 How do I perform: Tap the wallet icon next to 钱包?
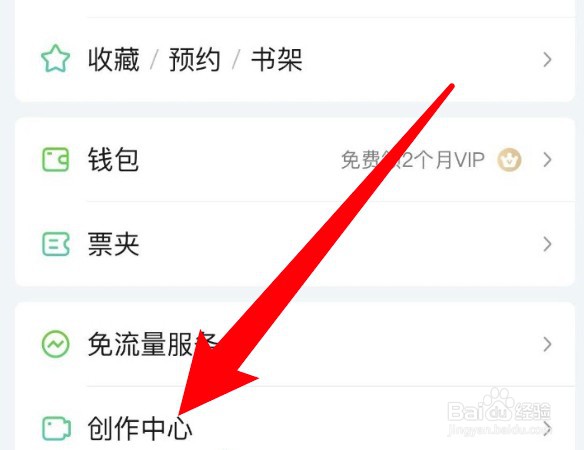(x=55, y=159)
